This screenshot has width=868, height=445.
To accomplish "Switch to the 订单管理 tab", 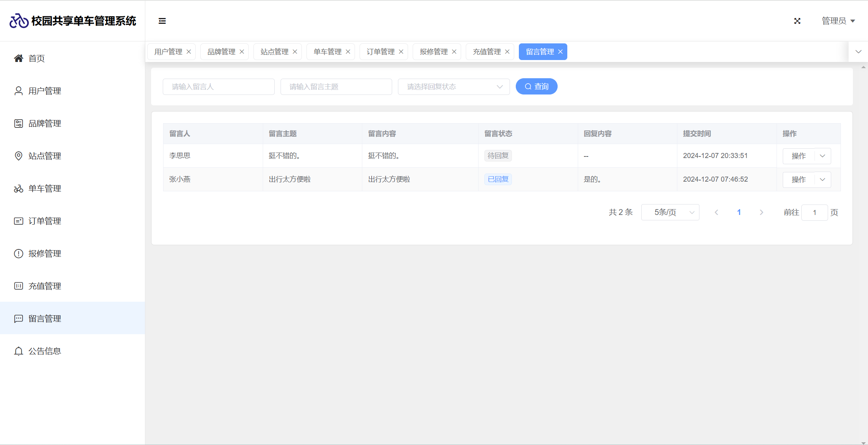I will [381, 52].
